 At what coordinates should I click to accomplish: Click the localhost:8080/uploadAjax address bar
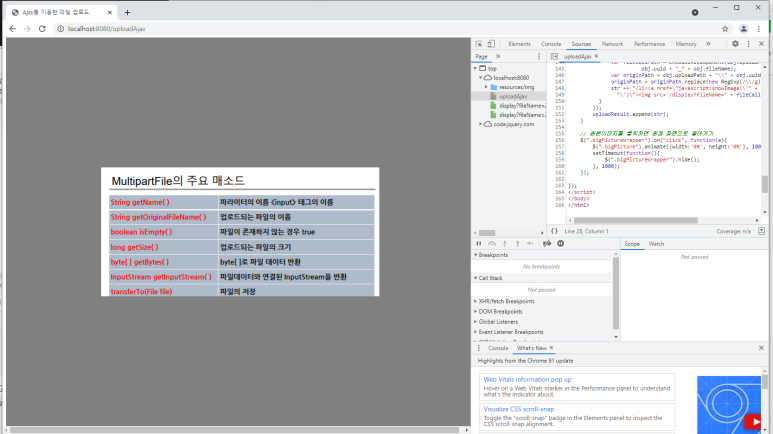(106, 29)
